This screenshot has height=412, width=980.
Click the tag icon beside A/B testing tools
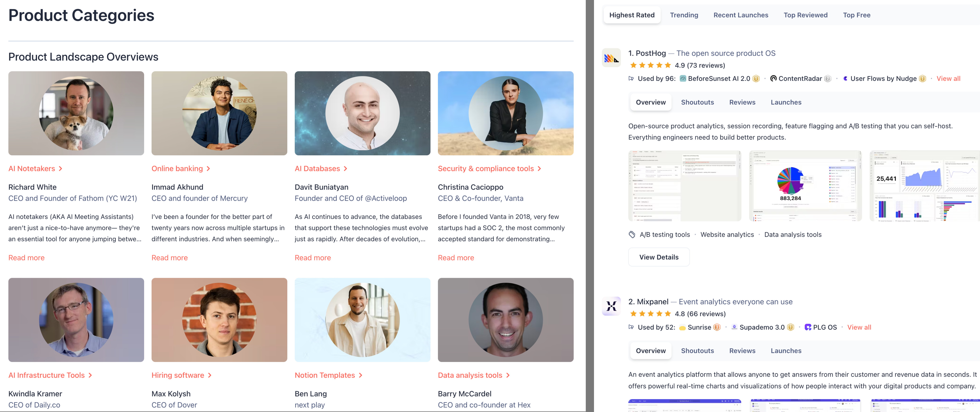coord(632,235)
